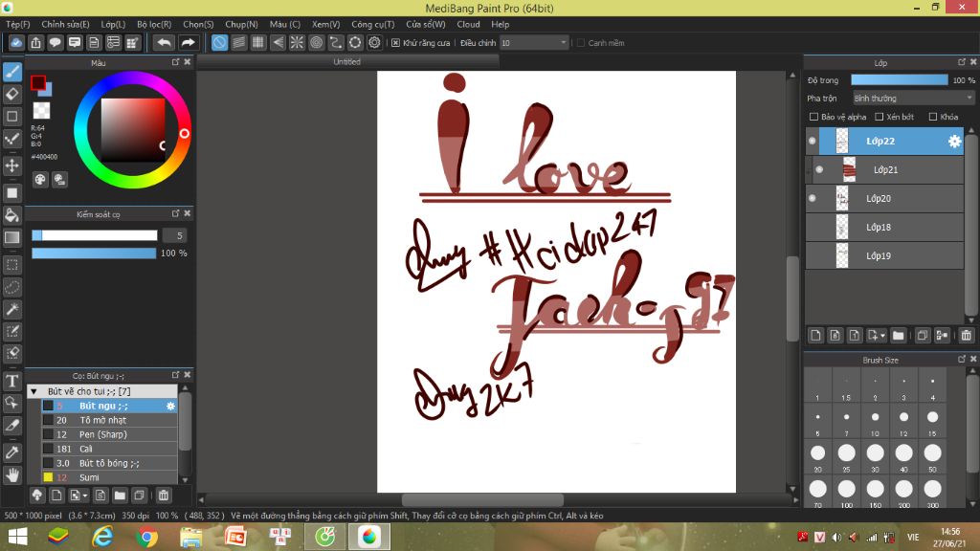Image resolution: width=980 pixels, height=551 pixels.
Task: Open the Pha trộn blend mode dropdown
Action: click(x=914, y=99)
